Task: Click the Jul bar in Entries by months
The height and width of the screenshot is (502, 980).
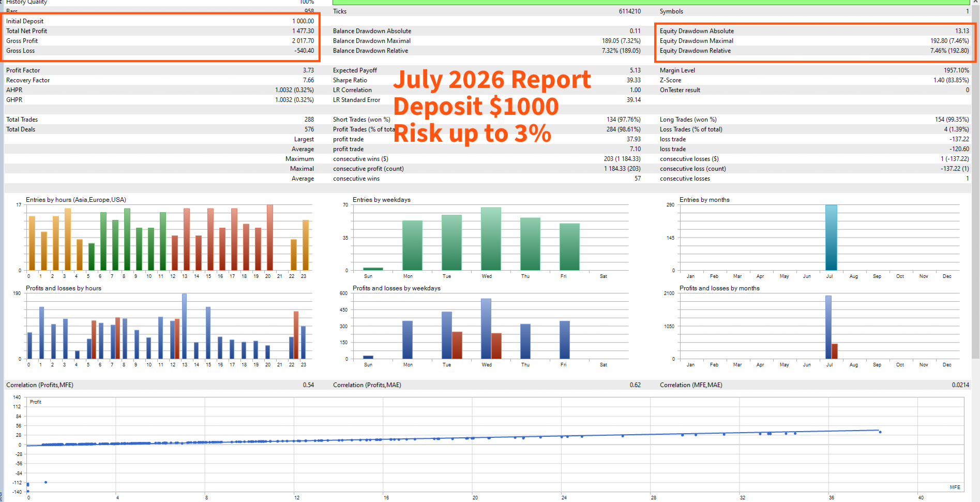Action: tap(831, 238)
